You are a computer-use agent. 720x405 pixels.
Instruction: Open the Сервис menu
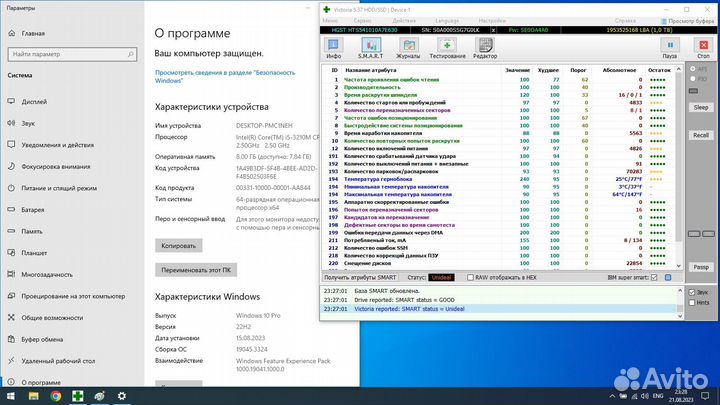362,21
